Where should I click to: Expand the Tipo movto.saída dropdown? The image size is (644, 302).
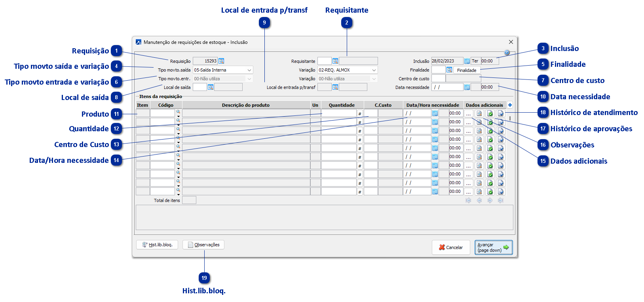[x=249, y=70]
